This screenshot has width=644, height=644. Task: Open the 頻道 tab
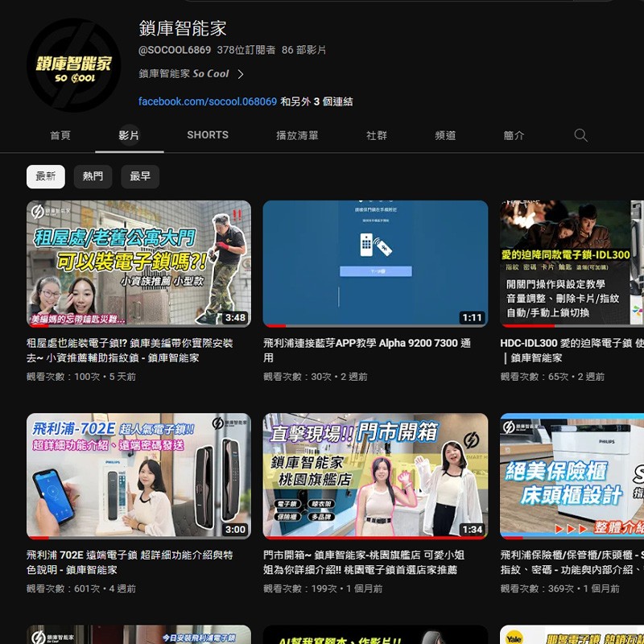[445, 135]
